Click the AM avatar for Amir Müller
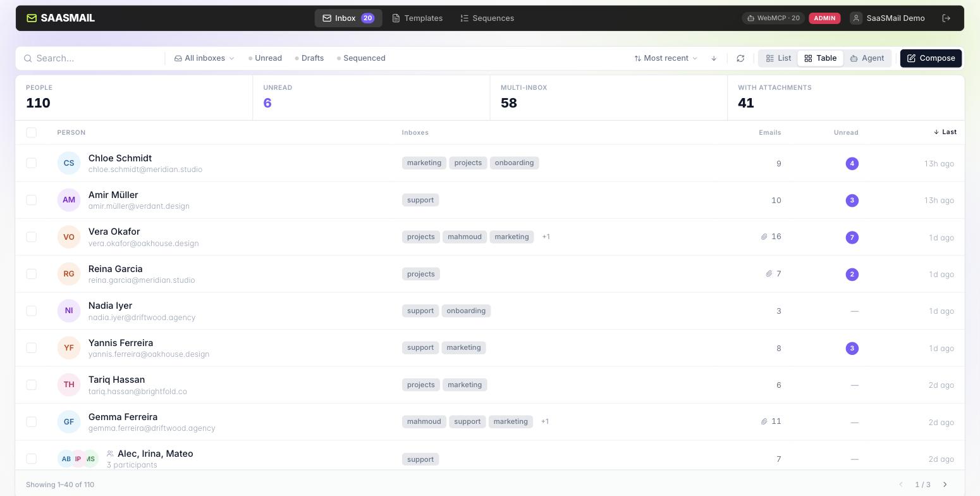This screenshot has height=496, width=980. tap(69, 200)
